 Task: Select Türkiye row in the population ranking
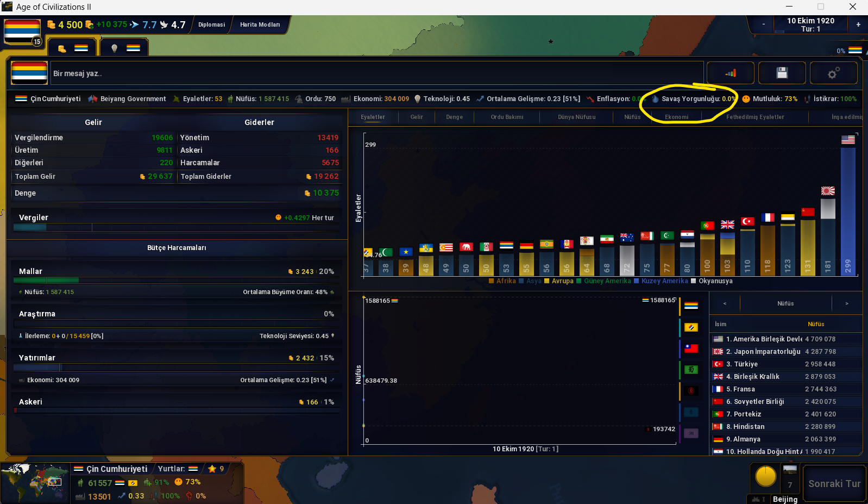coord(786,364)
